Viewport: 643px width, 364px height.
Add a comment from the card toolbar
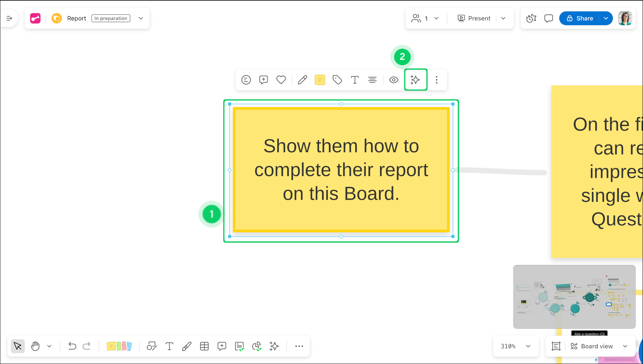pos(263,80)
